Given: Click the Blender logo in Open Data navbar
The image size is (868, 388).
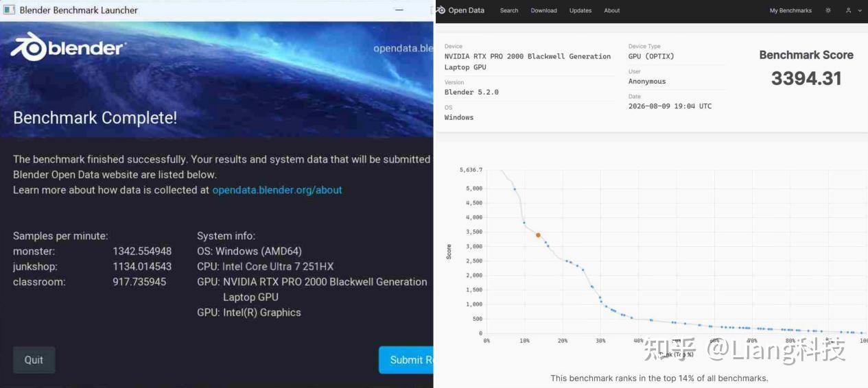Looking at the screenshot, I should pyautogui.click(x=441, y=10).
